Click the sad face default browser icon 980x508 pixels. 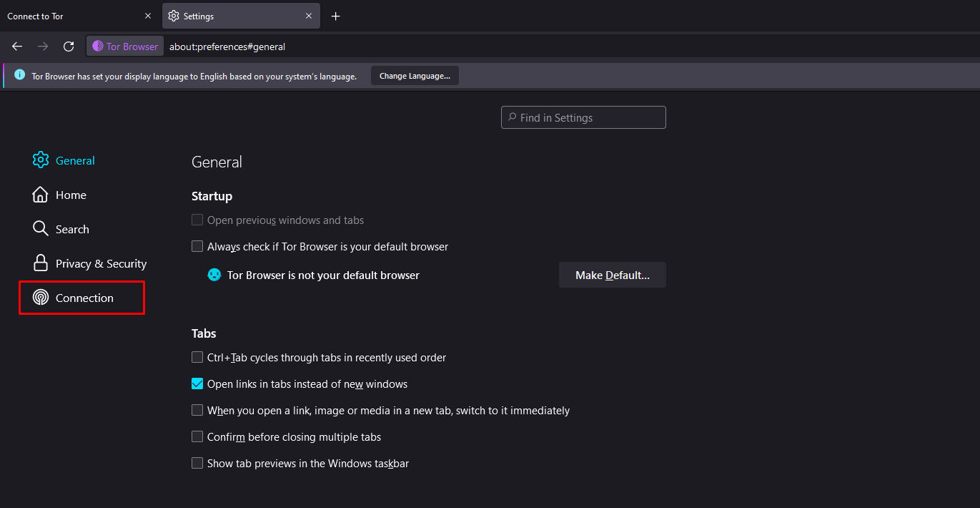[214, 275]
